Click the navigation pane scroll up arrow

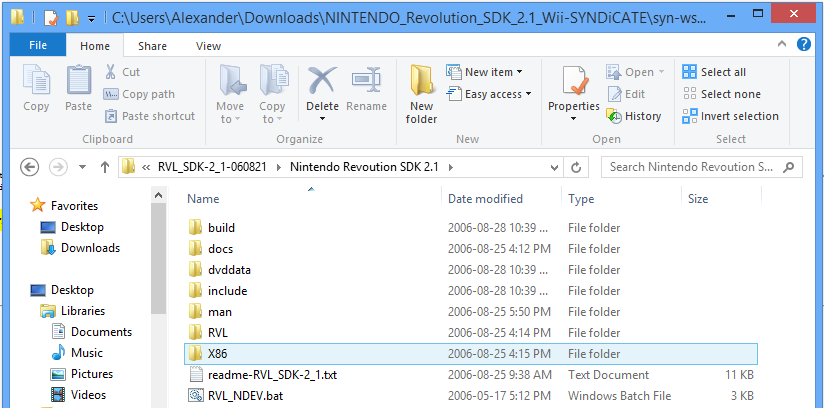[x=158, y=195]
